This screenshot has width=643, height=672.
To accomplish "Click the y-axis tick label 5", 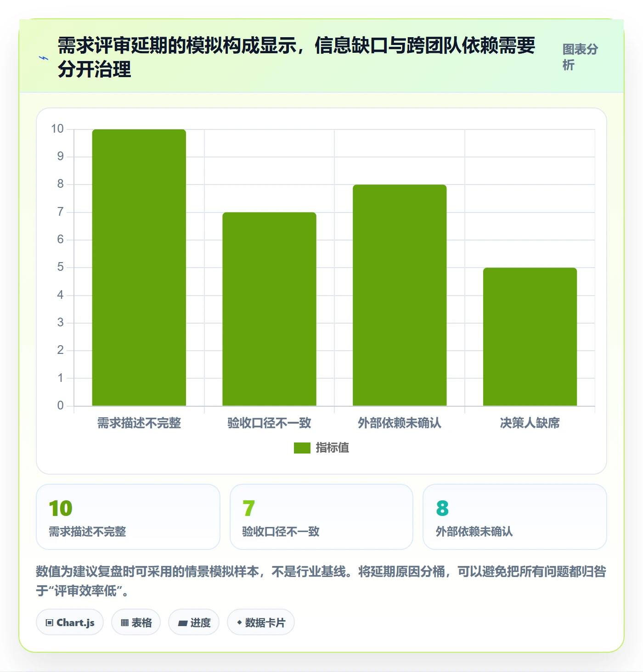I will [x=60, y=267].
